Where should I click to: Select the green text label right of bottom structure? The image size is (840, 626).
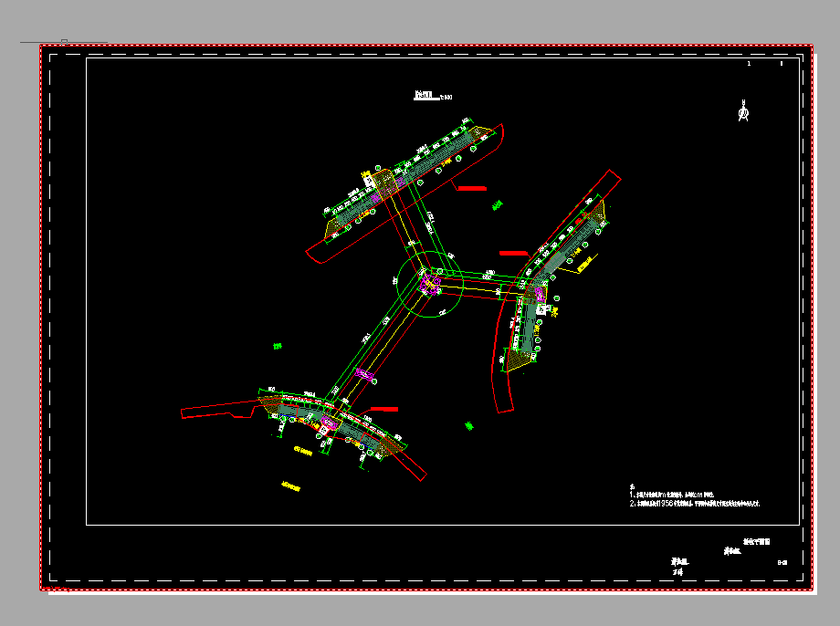tap(469, 425)
